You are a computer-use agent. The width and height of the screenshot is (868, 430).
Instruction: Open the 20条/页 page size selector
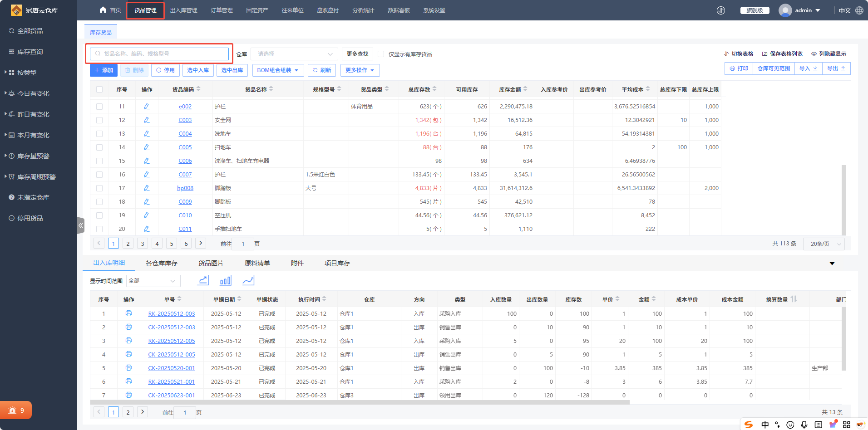[824, 244]
